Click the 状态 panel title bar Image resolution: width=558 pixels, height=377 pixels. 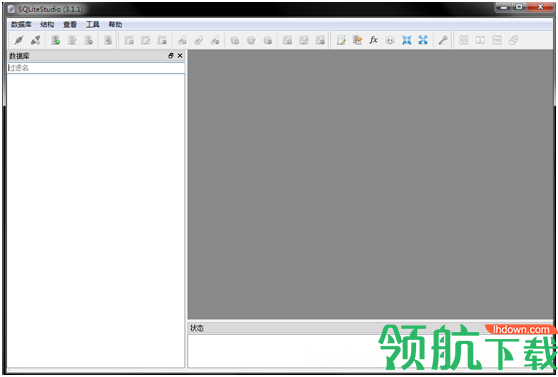coord(370,328)
